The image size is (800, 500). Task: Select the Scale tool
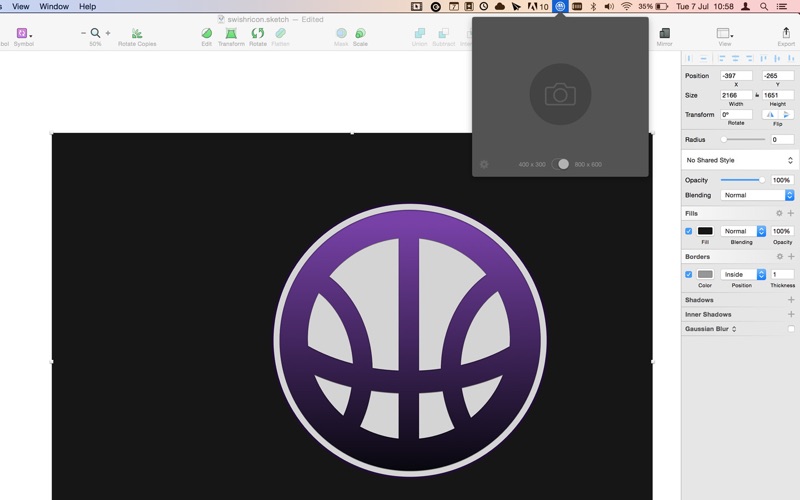(360, 34)
